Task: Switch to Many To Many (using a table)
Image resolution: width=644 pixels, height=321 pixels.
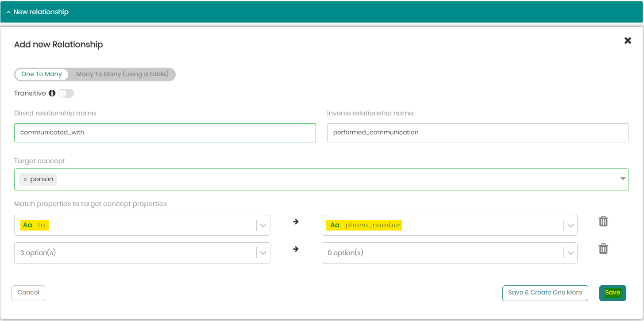Action: click(x=122, y=74)
